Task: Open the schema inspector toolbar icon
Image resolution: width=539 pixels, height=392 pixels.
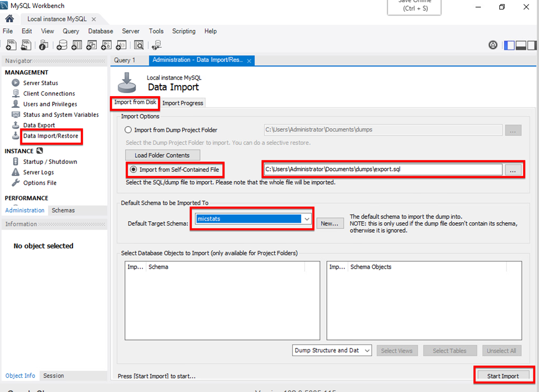Action: pyautogui.click(x=44, y=45)
